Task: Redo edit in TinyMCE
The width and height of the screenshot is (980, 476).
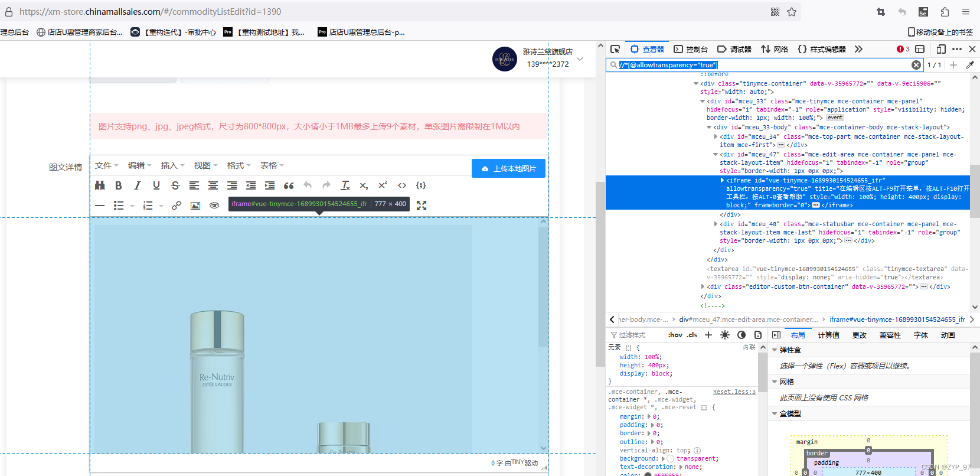Action: (x=326, y=185)
